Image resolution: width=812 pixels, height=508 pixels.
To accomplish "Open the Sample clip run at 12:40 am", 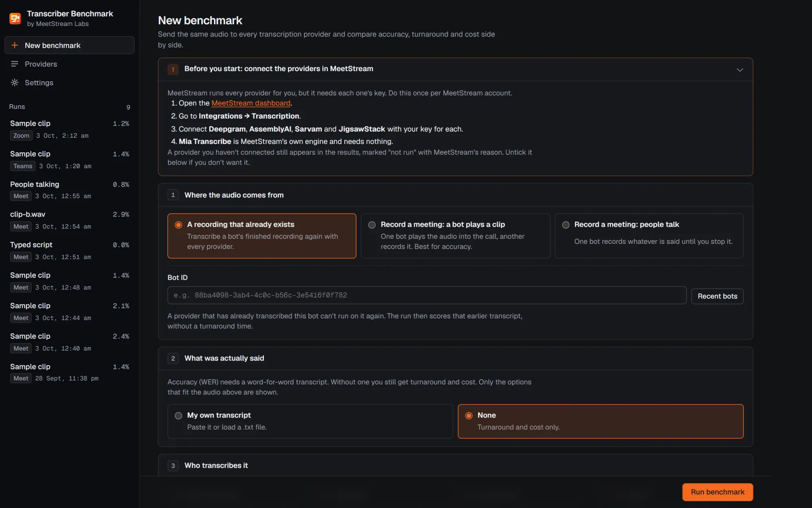I will tap(69, 342).
